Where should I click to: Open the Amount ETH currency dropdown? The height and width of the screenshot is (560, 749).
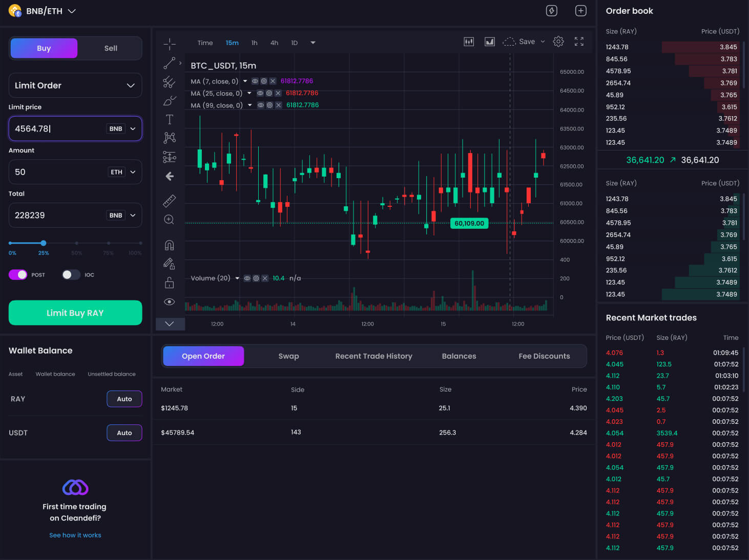pyautogui.click(x=123, y=172)
